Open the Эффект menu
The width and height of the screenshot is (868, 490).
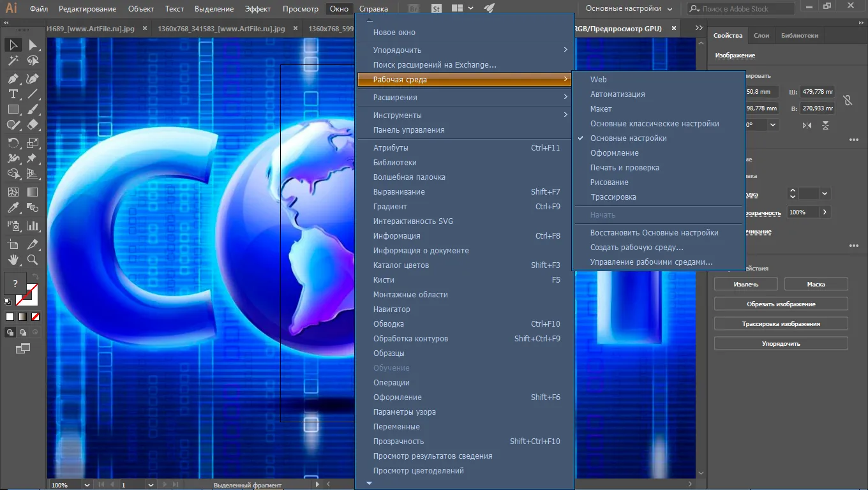click(x=258, y=9)
